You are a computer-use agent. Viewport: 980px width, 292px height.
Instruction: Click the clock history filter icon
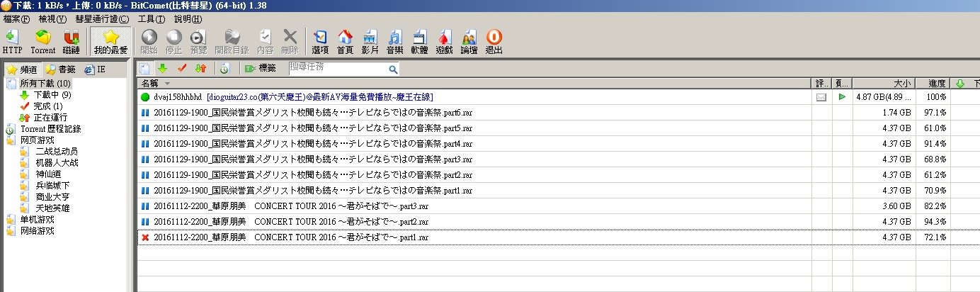tap(224, 68)
